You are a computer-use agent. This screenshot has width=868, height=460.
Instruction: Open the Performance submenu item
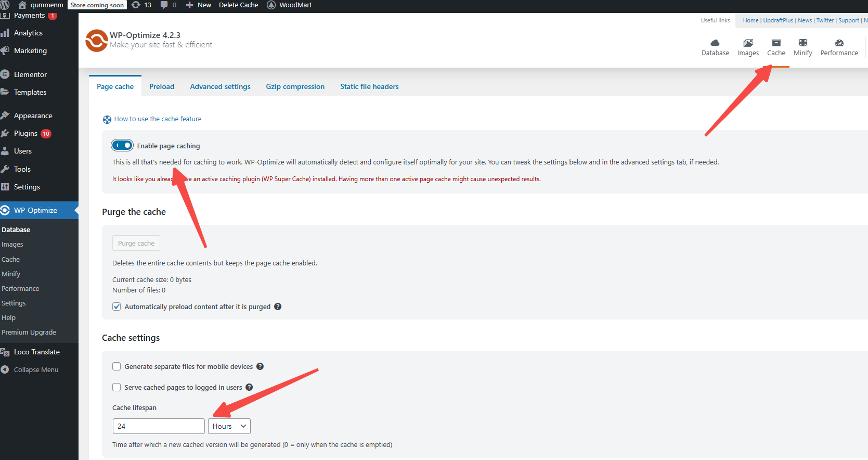pyautogui.click(x=20, y=288)
